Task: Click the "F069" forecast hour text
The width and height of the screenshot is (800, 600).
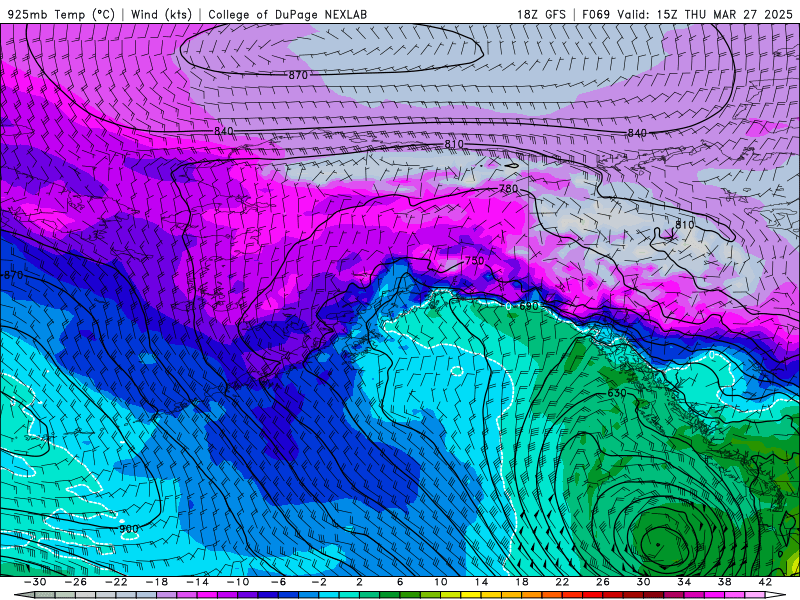Action: tap(596, 14)
